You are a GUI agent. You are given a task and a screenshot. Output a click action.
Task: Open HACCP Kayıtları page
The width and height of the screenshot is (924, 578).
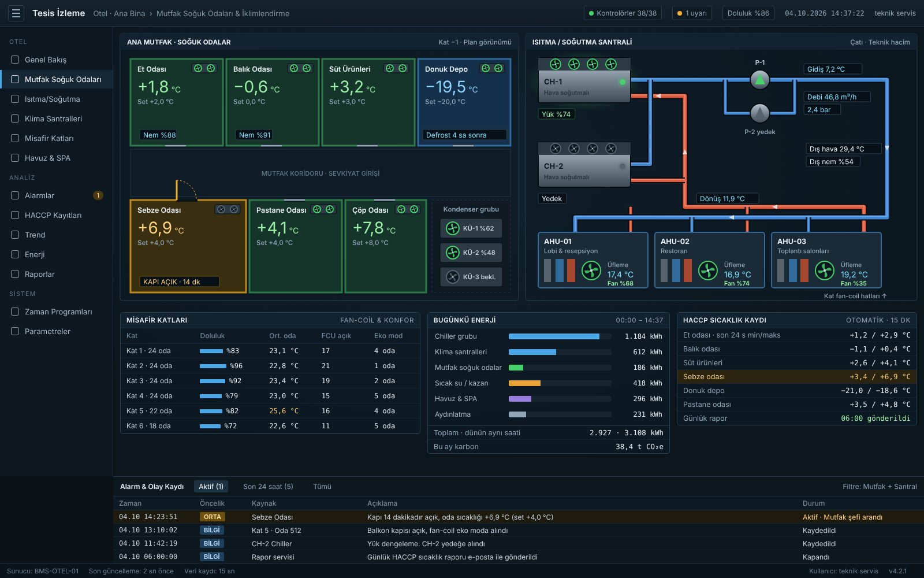point(56,215)
